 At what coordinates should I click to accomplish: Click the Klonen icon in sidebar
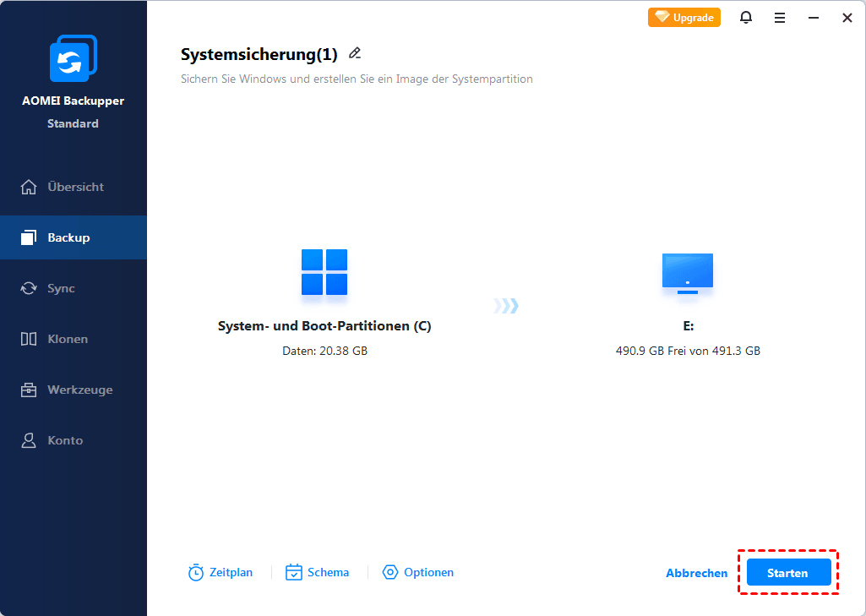click(x=29, y=339)
